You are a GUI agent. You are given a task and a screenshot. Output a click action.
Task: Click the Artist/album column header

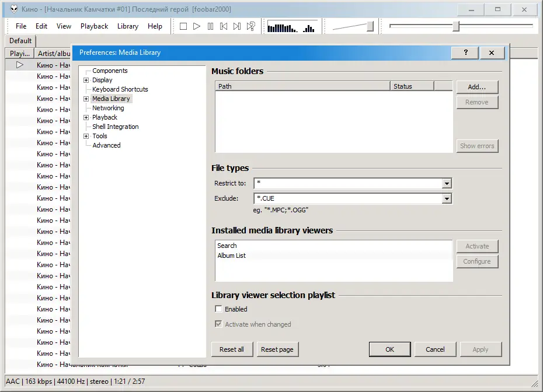point(53,53)
